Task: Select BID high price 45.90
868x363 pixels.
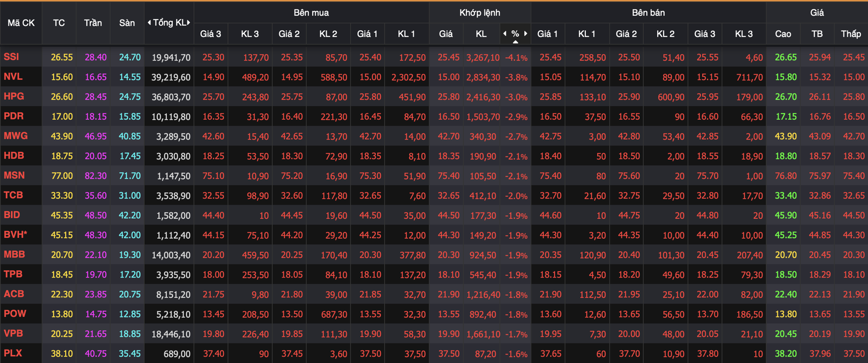Action: click(x=786, y=216)
